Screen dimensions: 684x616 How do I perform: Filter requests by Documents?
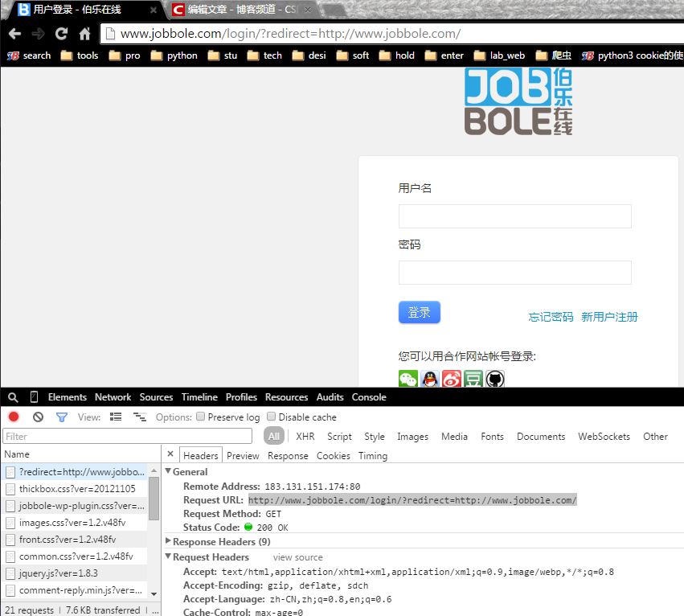(x=541, y=437)
